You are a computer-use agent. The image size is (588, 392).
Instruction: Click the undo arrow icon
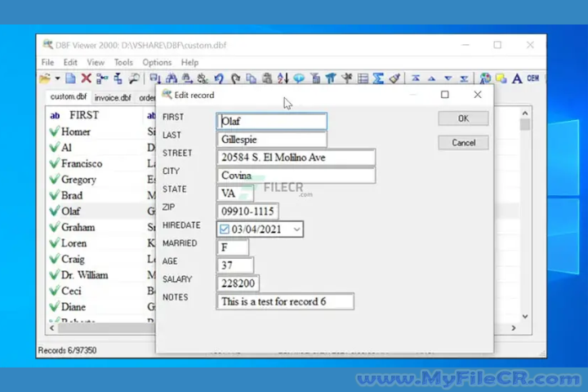pyautogui.click(x=219, y=78)
